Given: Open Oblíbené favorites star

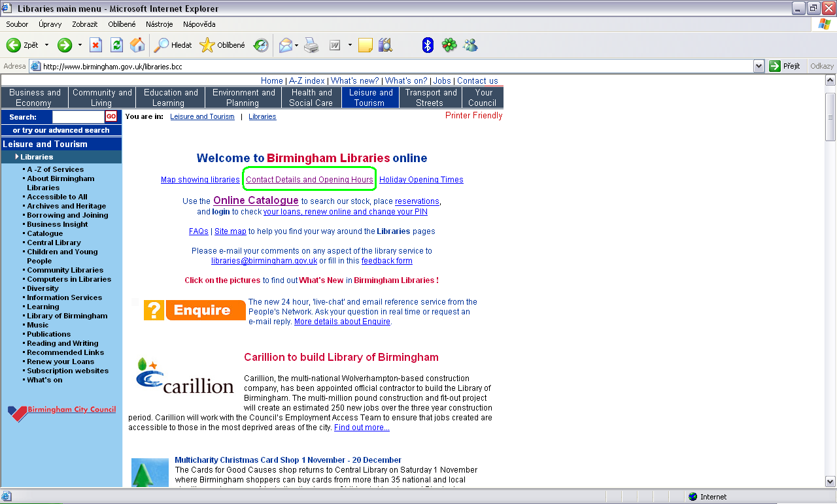Looking at the screenshot, I should (x=222, y=45).
